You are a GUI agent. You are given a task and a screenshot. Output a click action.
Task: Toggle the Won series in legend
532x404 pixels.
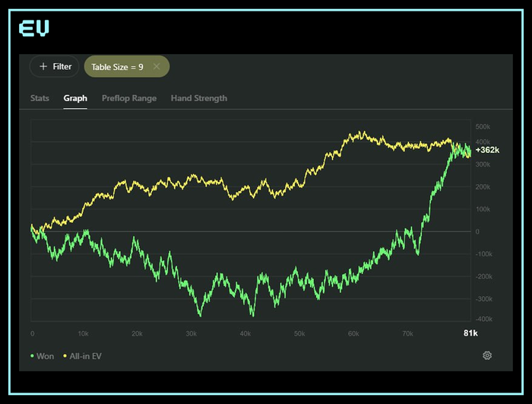coord(42,356)
